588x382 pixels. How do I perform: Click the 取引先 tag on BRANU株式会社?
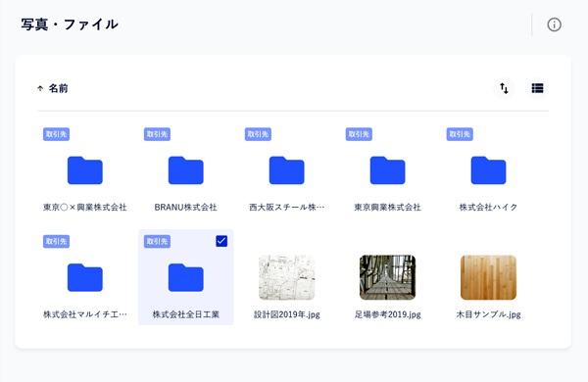pyautogui.click(x=157, y=134)
